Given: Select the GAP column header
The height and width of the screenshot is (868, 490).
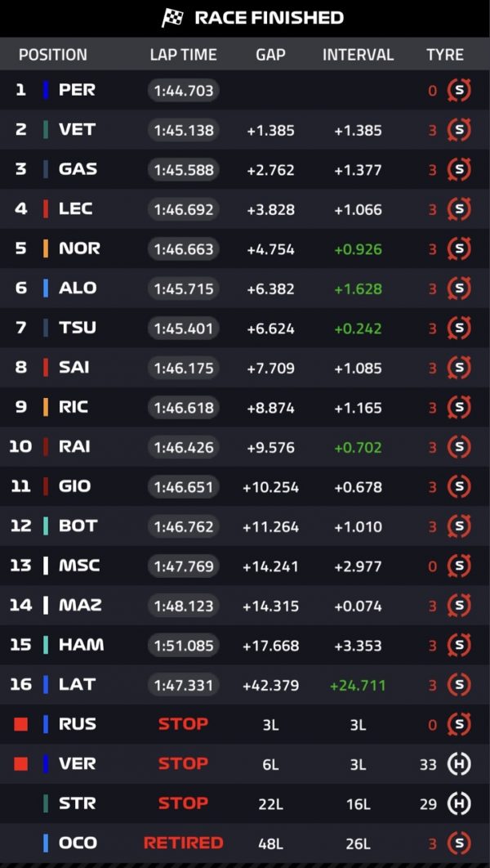Looking at the screenshot, I should coord(270,55).
